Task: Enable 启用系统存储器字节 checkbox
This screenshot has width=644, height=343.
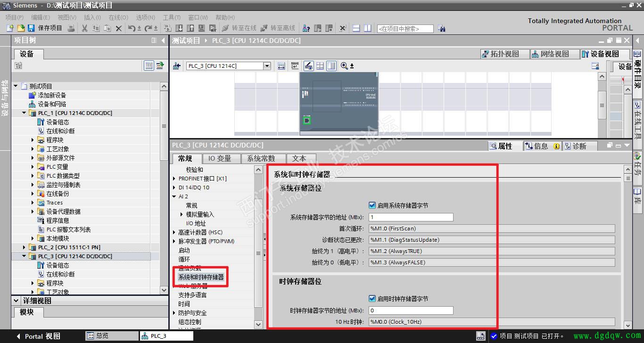Action: 372,204
